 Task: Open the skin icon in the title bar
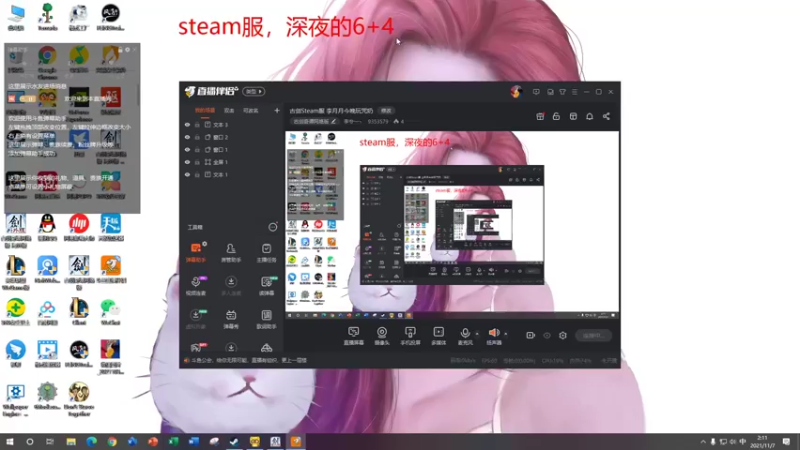(562, 92)
